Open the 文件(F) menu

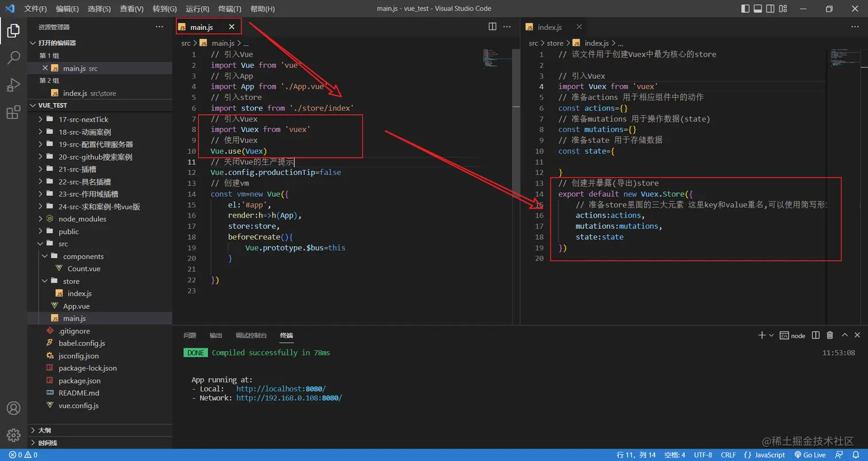pos(36,9)
